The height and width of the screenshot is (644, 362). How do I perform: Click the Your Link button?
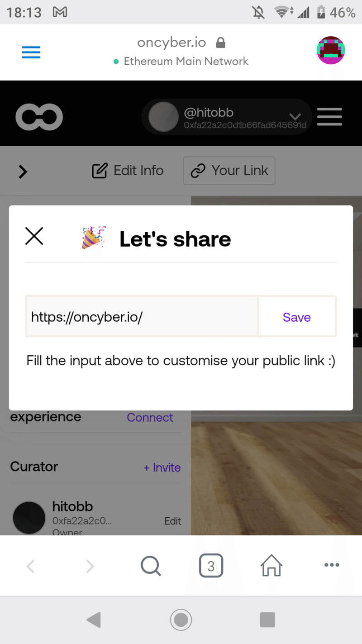(229, 171)
